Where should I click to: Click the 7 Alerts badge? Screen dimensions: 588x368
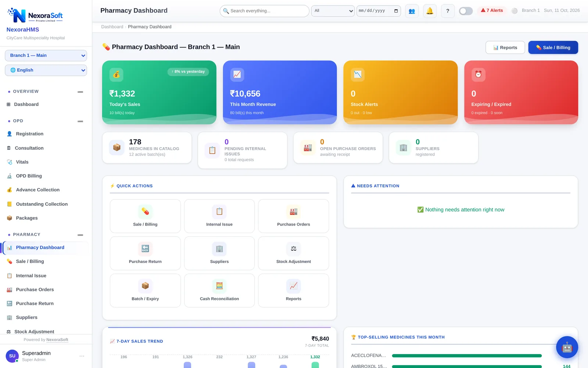[492, 10]
